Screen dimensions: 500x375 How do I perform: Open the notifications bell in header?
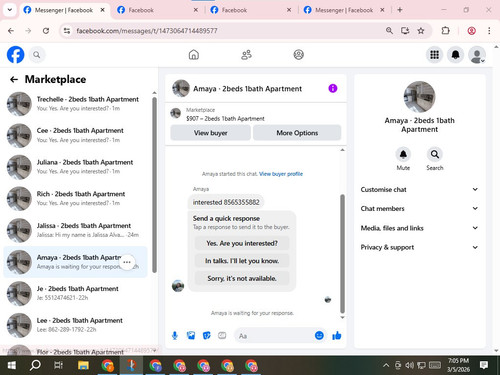[455, 55]
